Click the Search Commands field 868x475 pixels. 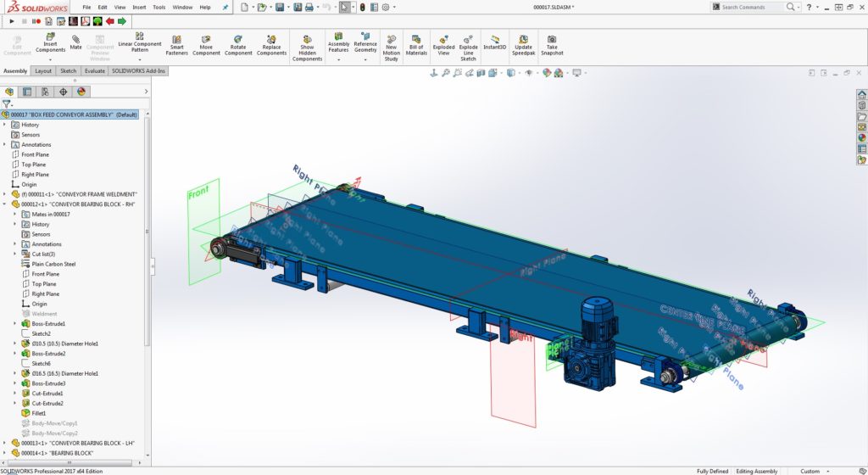tap(753, 7)
